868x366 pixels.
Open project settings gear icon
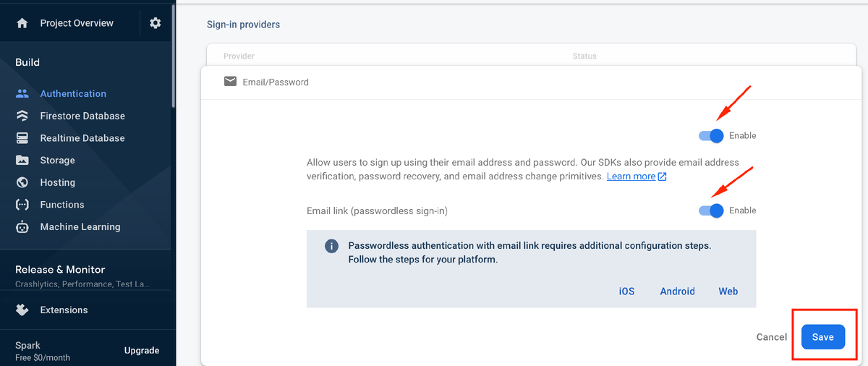click(x=156, y=23)
